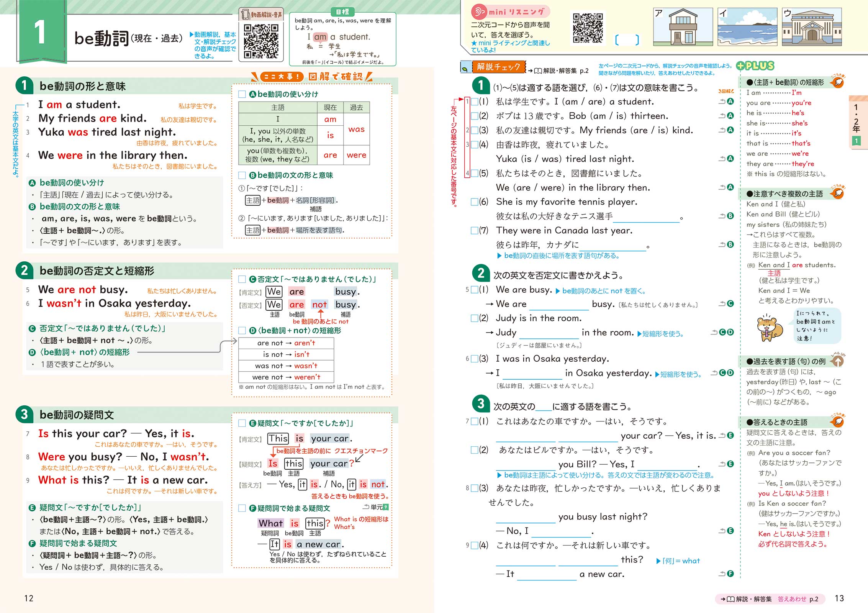Viewport: 868px width, 613px height.
Task: Tick the checkbox for question (2) ボブは13歳です
Action: coord(474,116)
